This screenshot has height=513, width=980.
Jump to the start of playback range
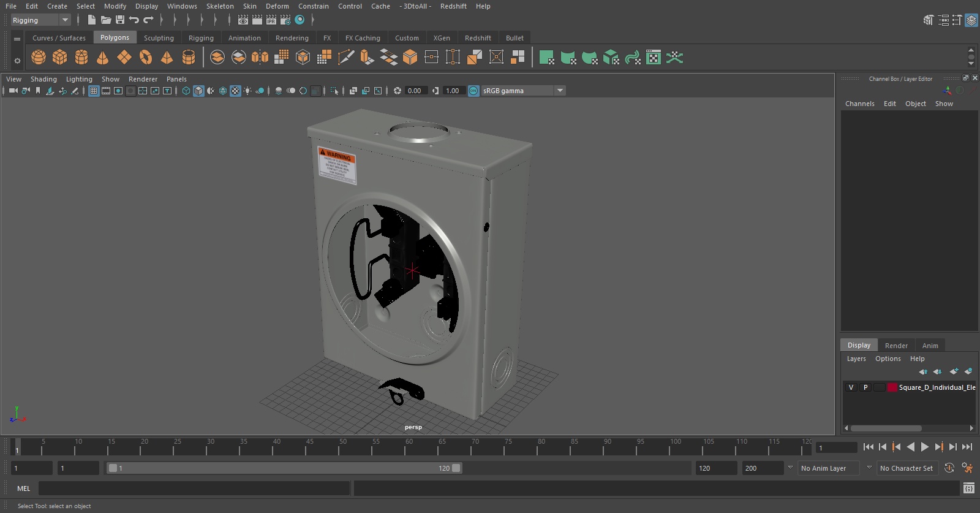coord(868,447)
